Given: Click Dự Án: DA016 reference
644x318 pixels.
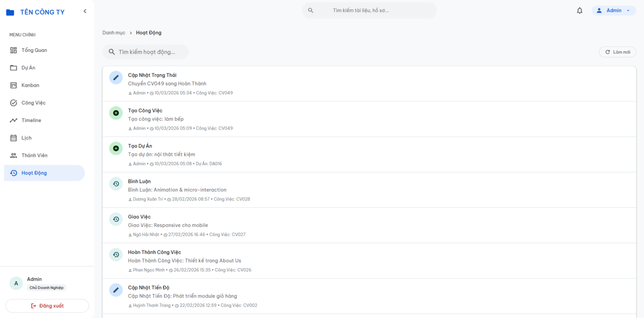Looking at the screenshot, I should point(209,164).
